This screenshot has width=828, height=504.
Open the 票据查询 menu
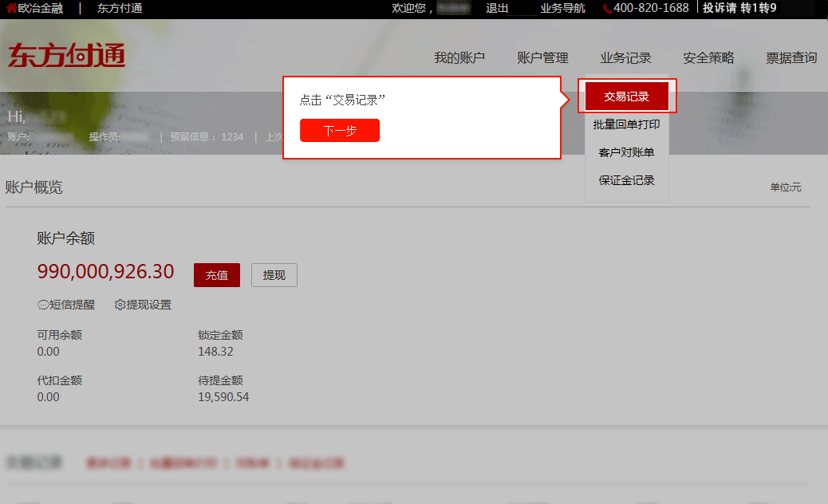(x=791, y=57)
